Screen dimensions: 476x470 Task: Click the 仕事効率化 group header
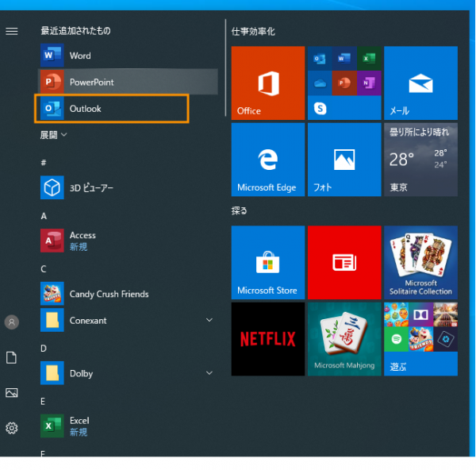pyautogui.click(x=253, y=31)
